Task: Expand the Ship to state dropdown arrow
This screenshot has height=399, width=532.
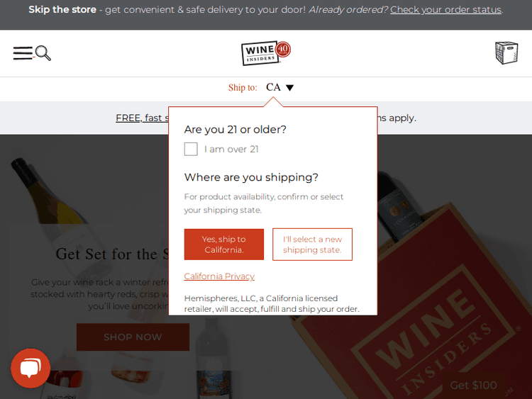Action: coord(289,88)
